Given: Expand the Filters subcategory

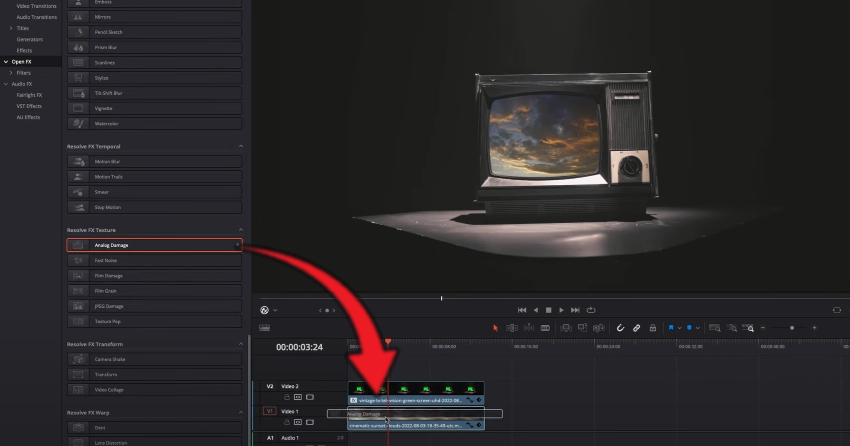Looking at the screenshot, I should pyautogui.click(x=11, y=73).
